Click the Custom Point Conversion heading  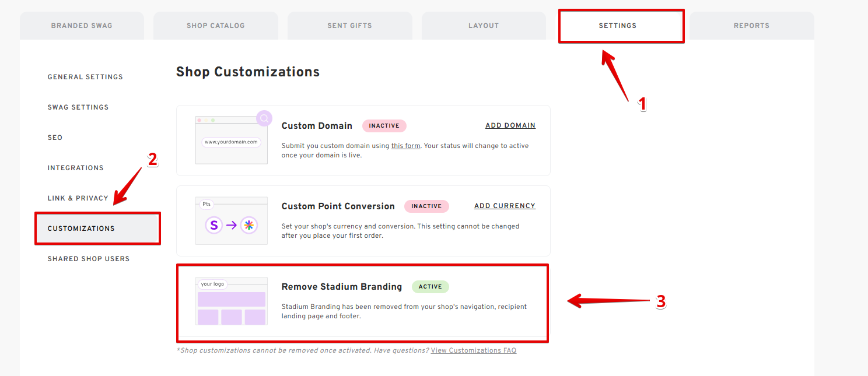(x=338, y=206)
